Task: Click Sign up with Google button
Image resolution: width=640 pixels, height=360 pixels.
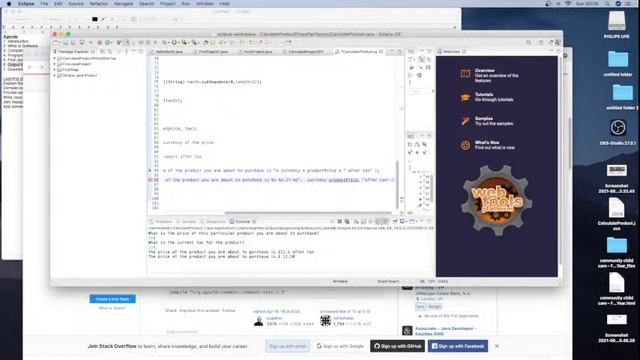Action: pyautogui.click(x=340, y=346)
